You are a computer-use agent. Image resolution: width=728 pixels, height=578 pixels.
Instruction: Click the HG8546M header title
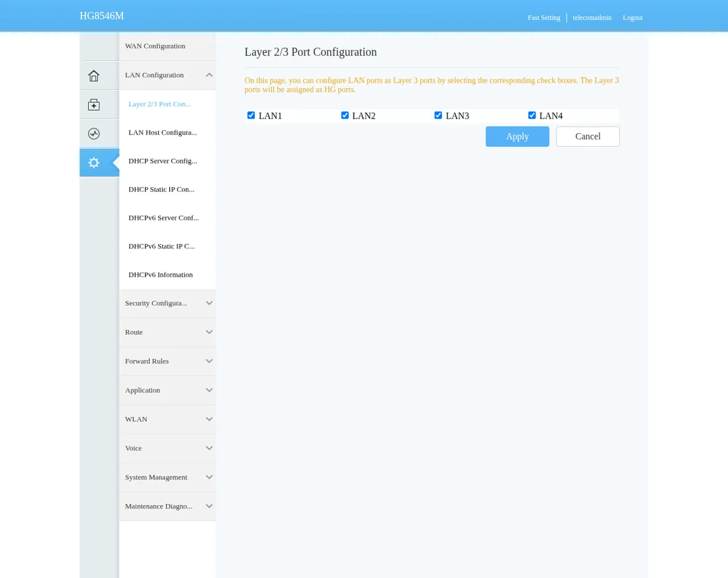coord(102,16)
